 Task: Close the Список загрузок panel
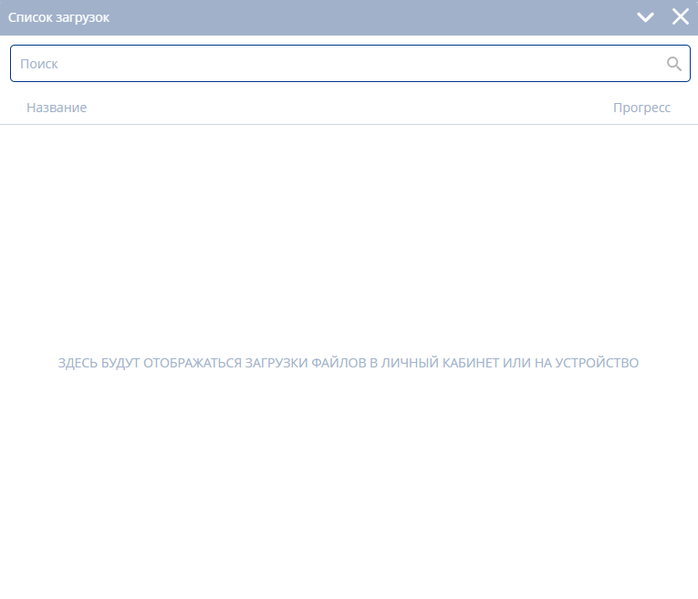coord(680,17)
